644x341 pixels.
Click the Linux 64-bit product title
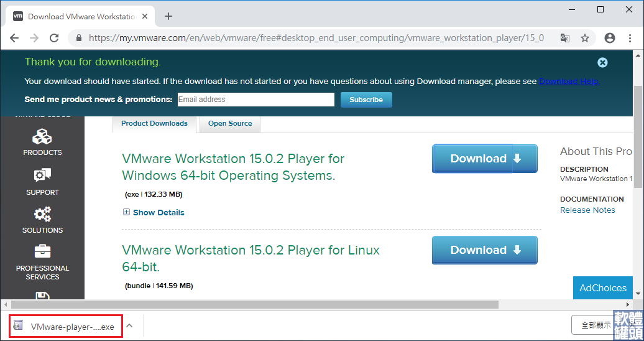click(x=251, y=258)
